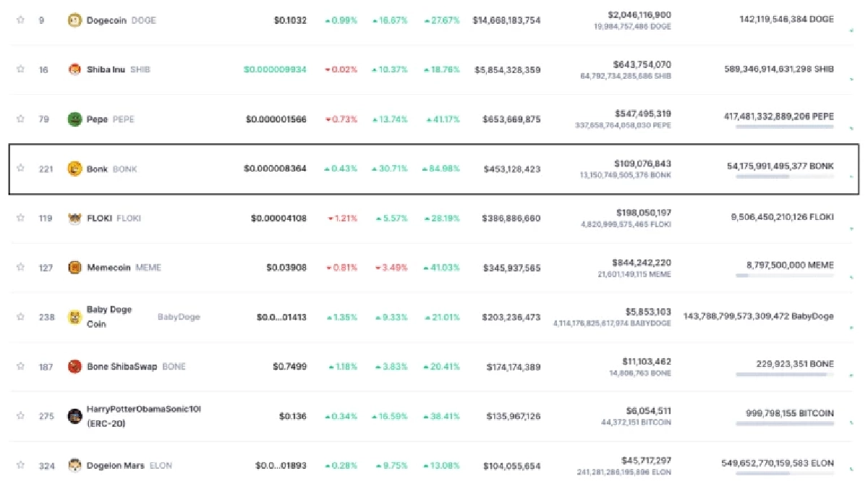This screenshot has width=868, height=487.
Task: Click the Dogecoin coin logo icon
Action: tap(74, 21)
